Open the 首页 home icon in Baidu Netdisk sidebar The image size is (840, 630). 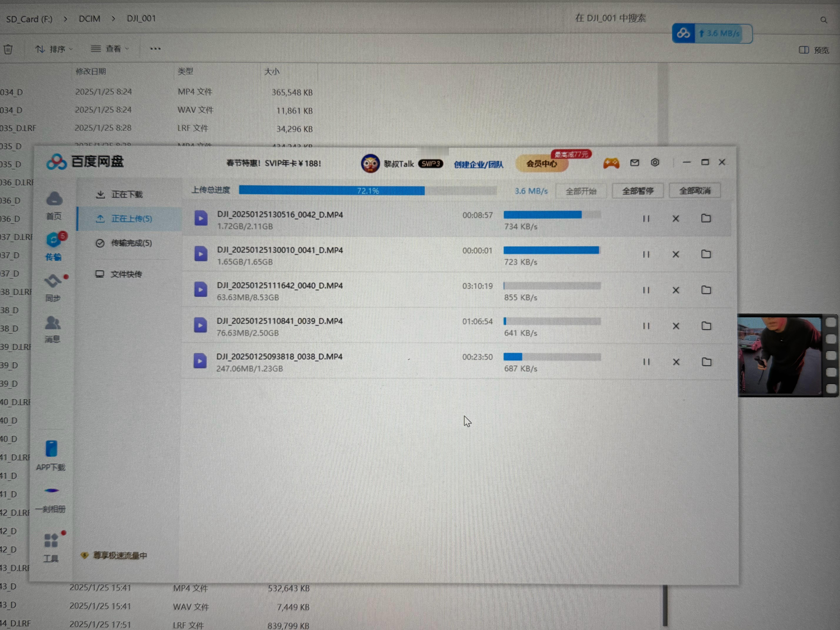click(x=54, y=205)
